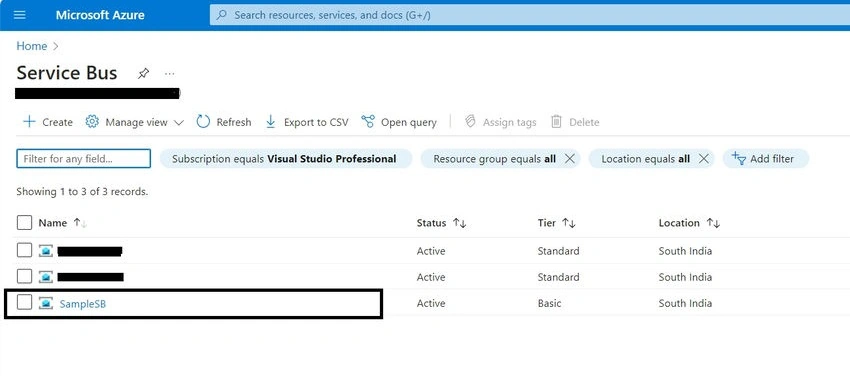850x376 pixels.
Task: Click the Create button label
Action: click(57, 122)
